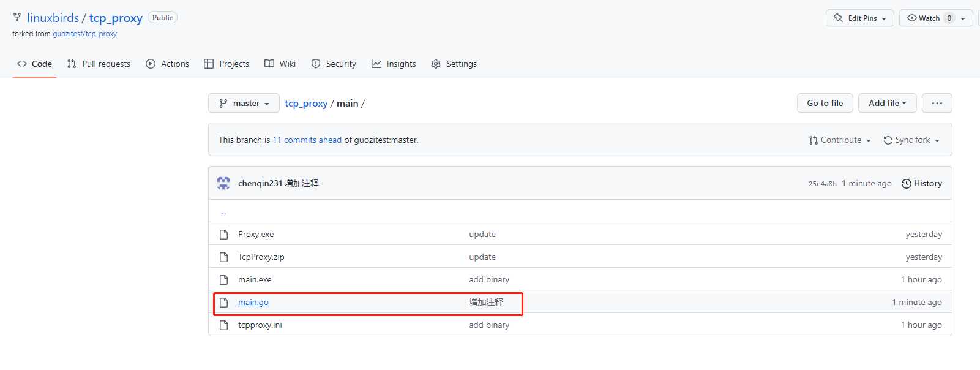Screen dimensions: 980x370
Task: Click the yesterday timestamp for Proxy.exe
Action: (924, 234)
